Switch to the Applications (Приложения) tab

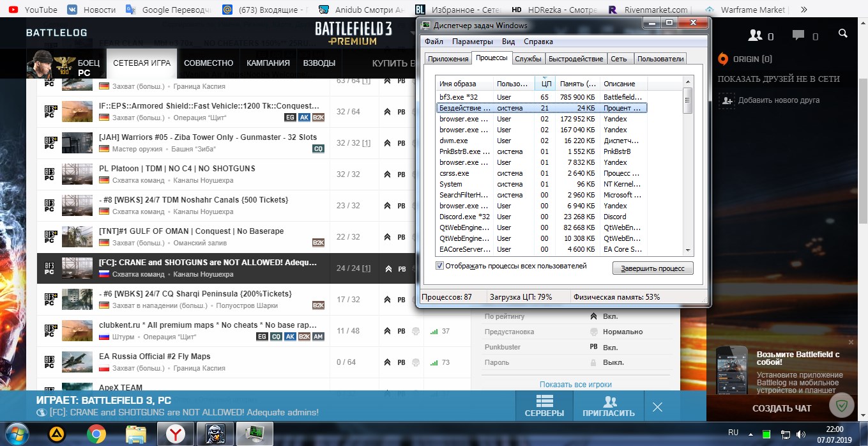448,59
